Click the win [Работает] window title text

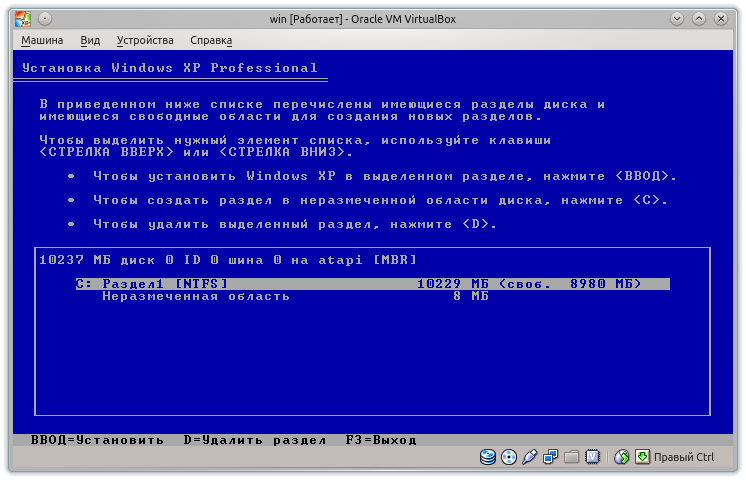pyautogui.click(x=363, y=19)
